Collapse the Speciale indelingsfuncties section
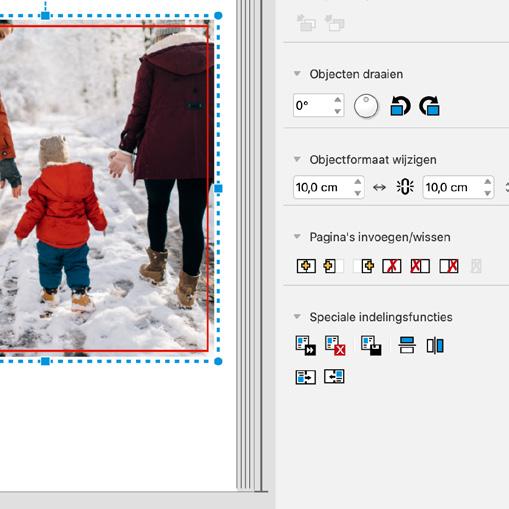Screen dimensions: 509x509 coord(297,316)
